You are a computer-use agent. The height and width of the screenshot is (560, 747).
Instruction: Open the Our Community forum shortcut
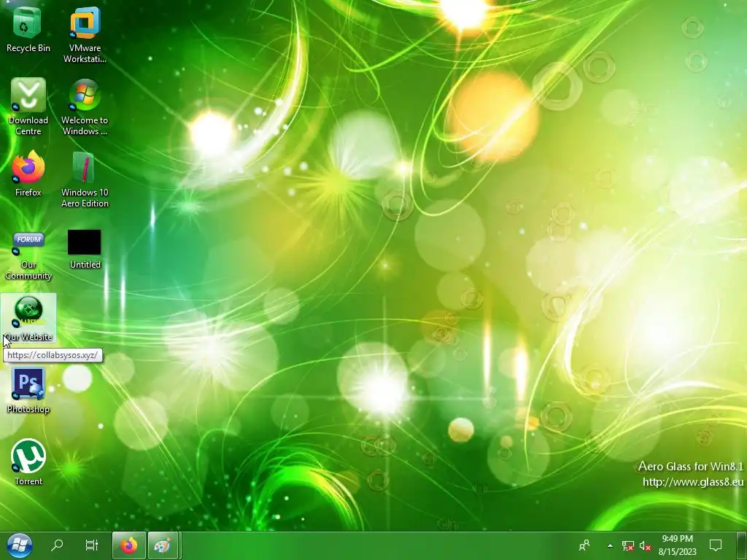coord(28,256)
